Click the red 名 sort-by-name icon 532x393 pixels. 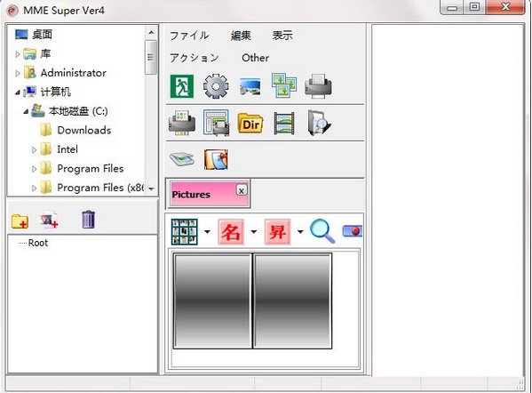pos(231,232)
